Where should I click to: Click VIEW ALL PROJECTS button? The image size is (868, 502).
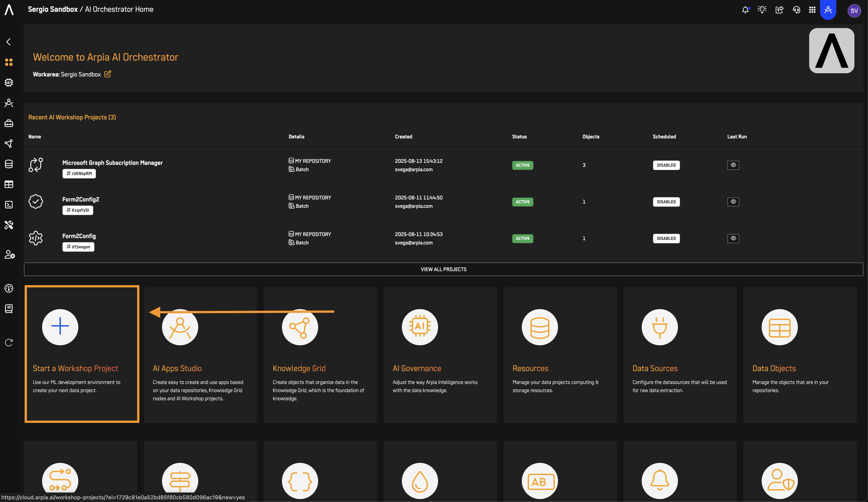(443, 269)
